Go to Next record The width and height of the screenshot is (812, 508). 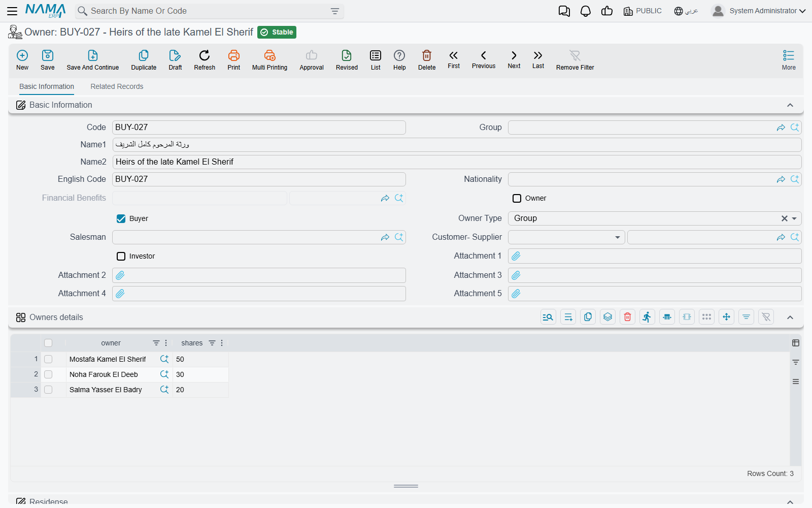point(514,59)
